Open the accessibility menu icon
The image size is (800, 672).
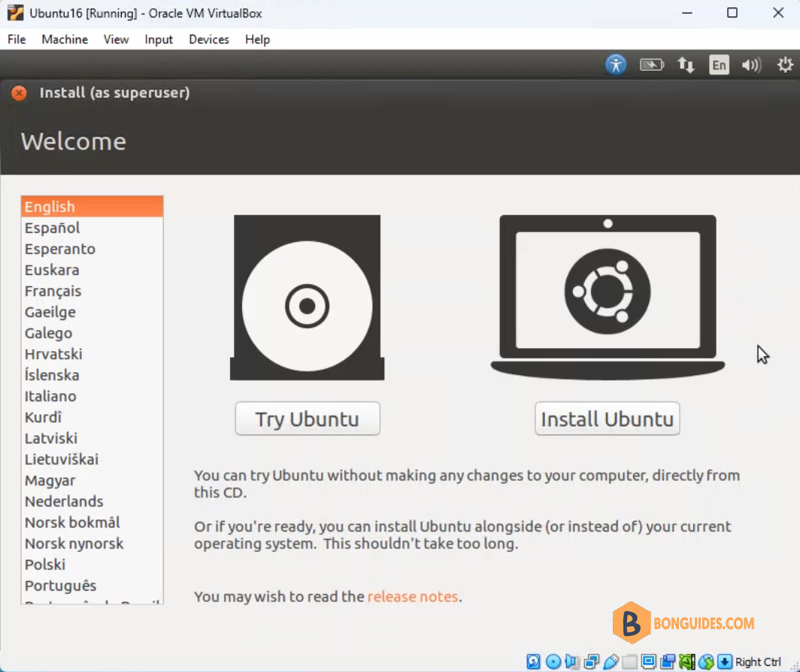click(616, 65)
